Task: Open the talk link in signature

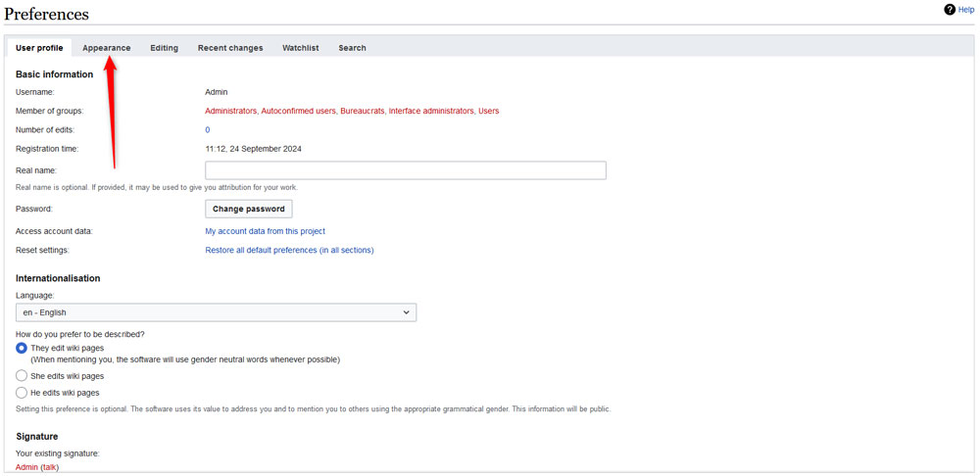Action: coord(49,467)
